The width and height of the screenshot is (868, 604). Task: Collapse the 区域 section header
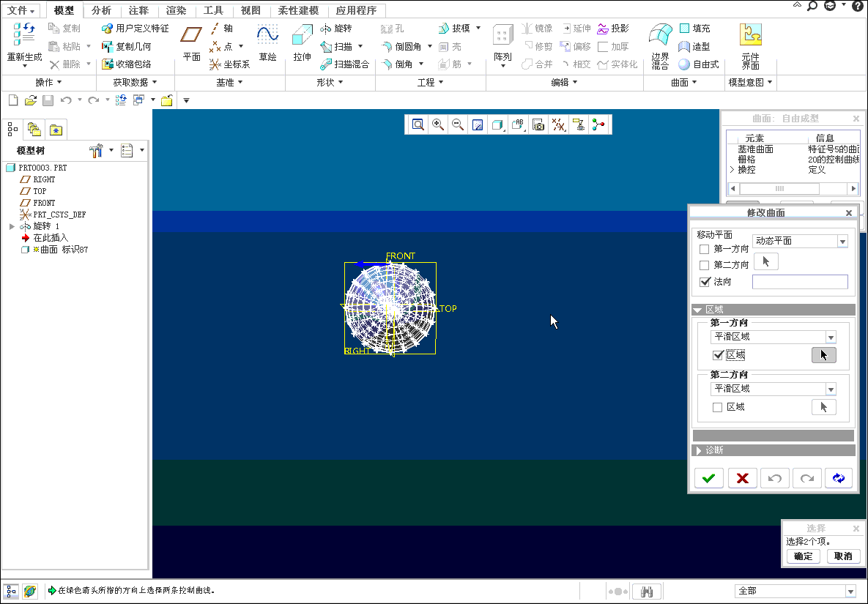pyautogui.click(x=774, y=310)
